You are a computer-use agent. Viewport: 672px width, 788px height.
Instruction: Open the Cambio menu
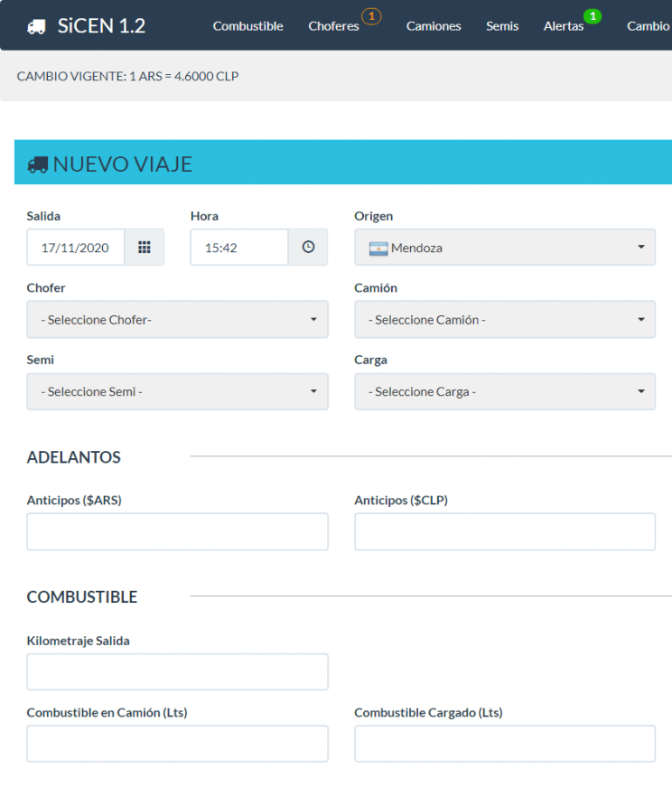[649, 26]
